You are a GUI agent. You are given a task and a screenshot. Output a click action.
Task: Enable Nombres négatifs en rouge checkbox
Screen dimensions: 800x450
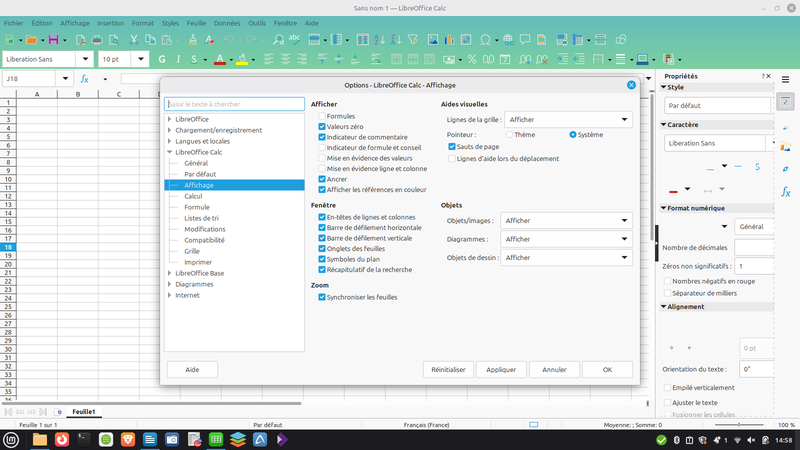point(667,281)
